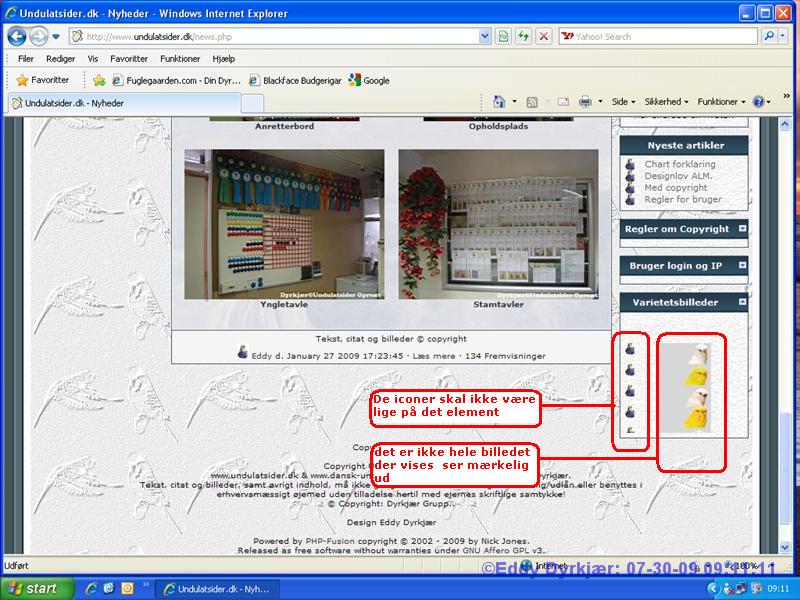This screenshot has width=800, height=600.
Task: Expand the system tray arrow
Action: 713,589
